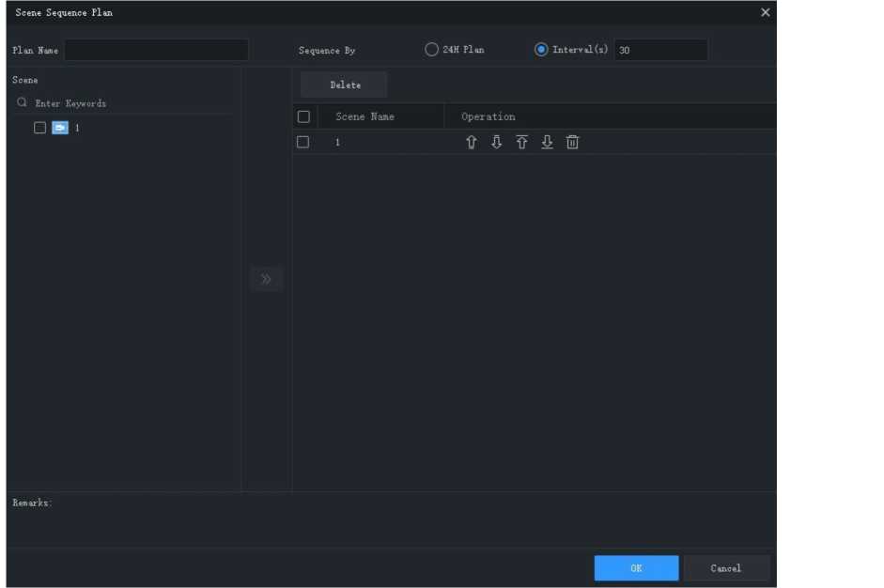
Task: Click the camera scene icon in tree
Action: [x=60, y=128]
